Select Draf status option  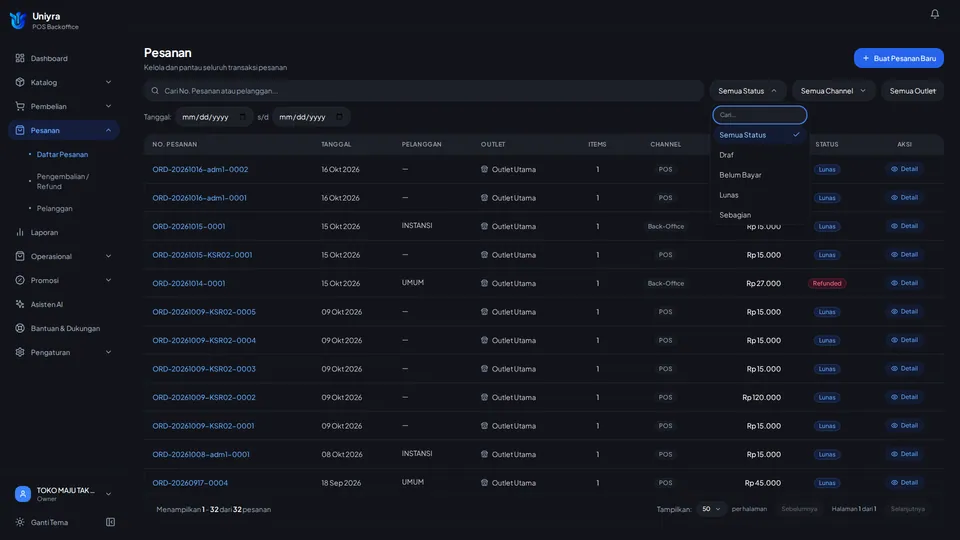pos(759,155)
